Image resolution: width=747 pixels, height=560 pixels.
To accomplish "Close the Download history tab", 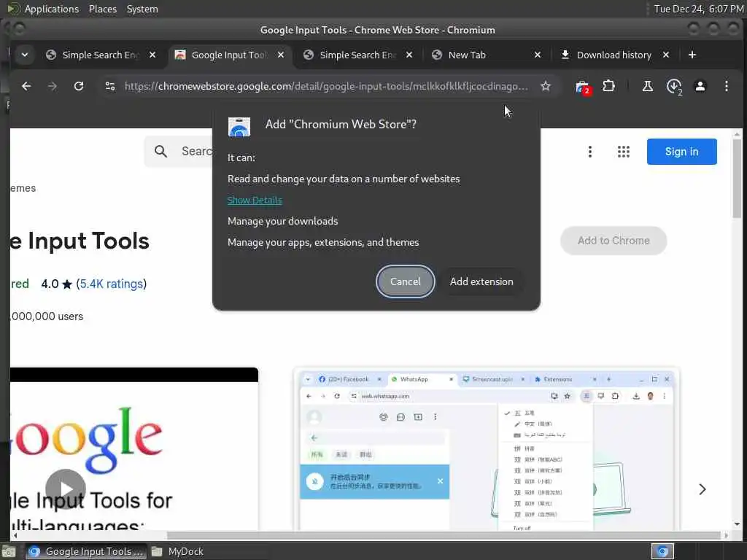I will click(666, 55).
